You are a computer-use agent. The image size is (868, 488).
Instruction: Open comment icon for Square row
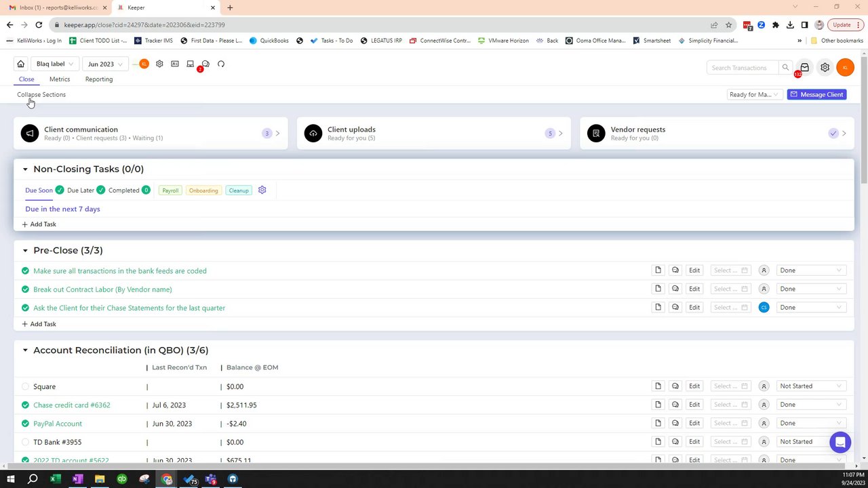pos(675,386)
